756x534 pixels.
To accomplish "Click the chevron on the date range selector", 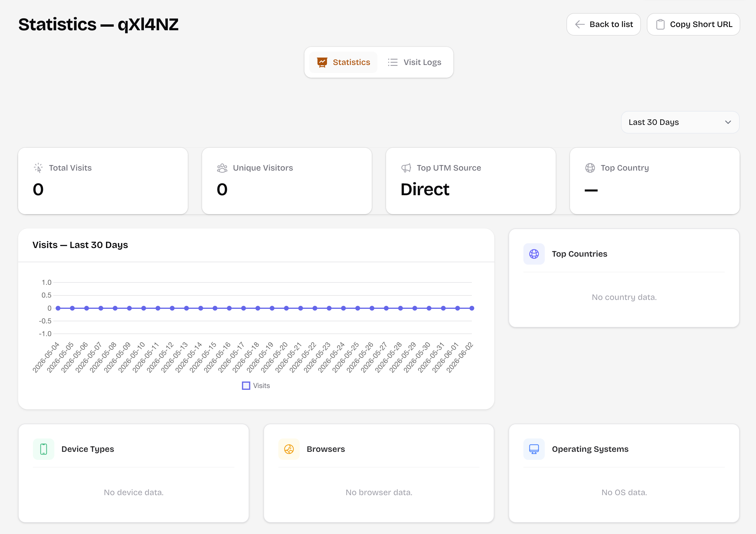I will (x=728, y=122).
